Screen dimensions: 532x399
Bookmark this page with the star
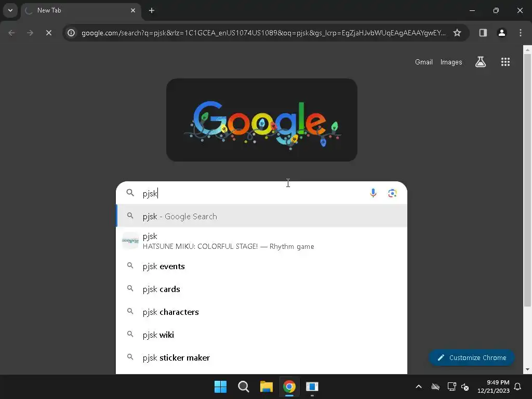(x=457, y=33)
